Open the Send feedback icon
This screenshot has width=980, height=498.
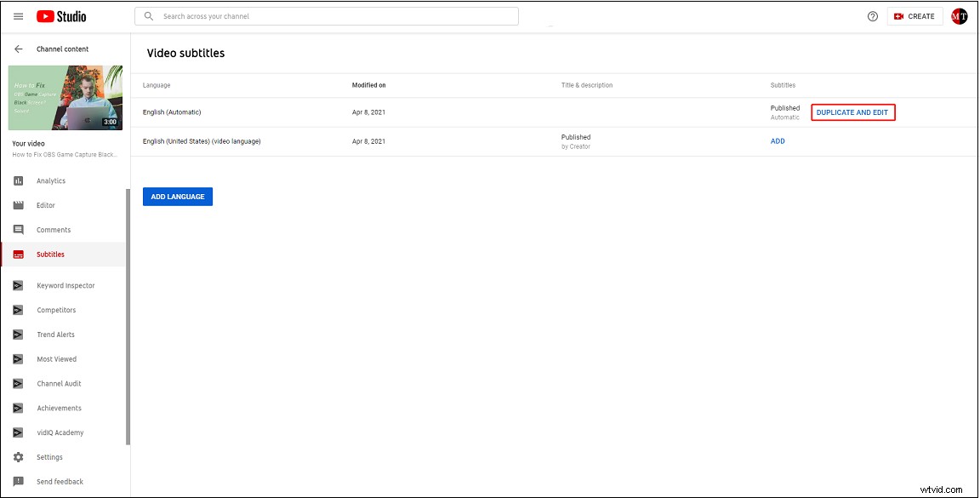coord(18,481)
